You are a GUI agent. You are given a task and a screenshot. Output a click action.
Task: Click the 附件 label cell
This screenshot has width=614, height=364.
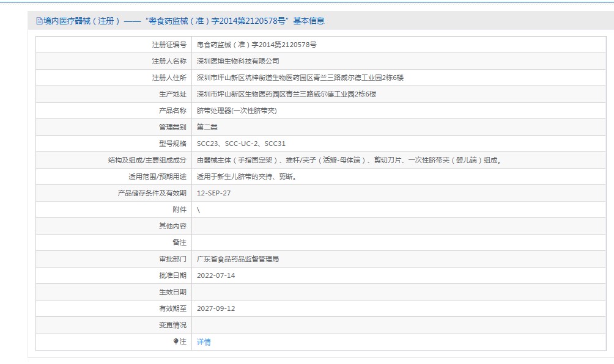[114, 209]
